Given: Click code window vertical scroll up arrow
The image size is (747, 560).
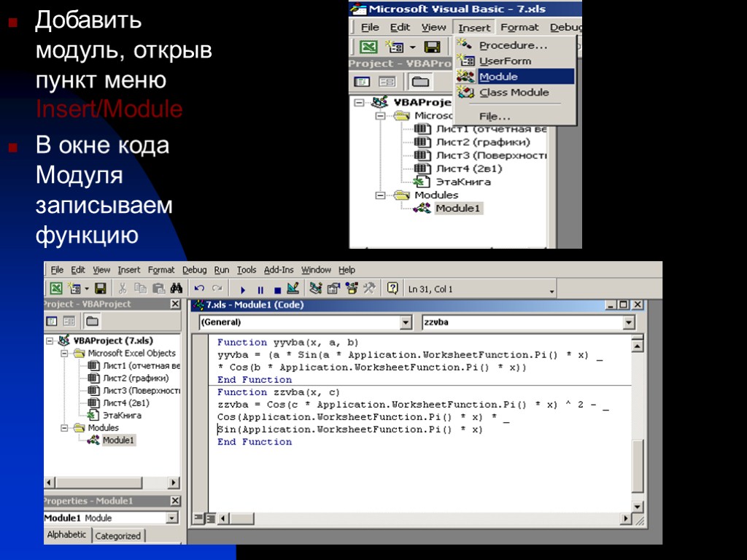Looking at the screenshot, I should point(638,346).
